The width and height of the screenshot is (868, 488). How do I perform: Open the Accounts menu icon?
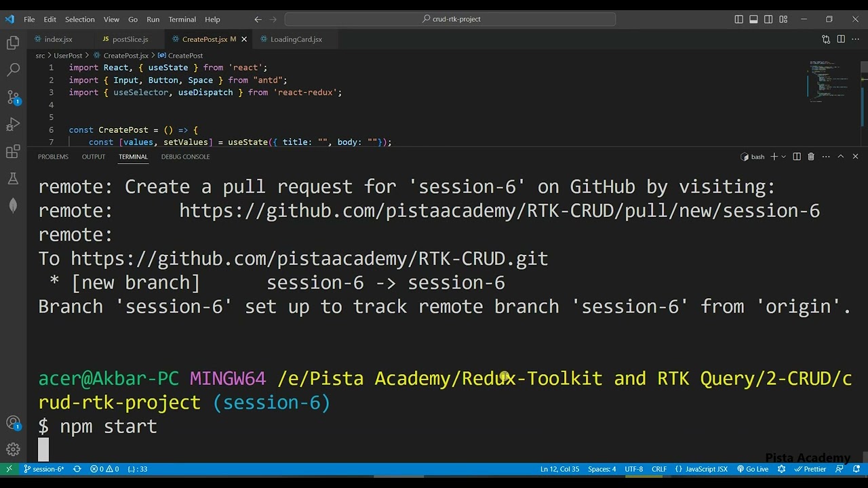[13, 424]
